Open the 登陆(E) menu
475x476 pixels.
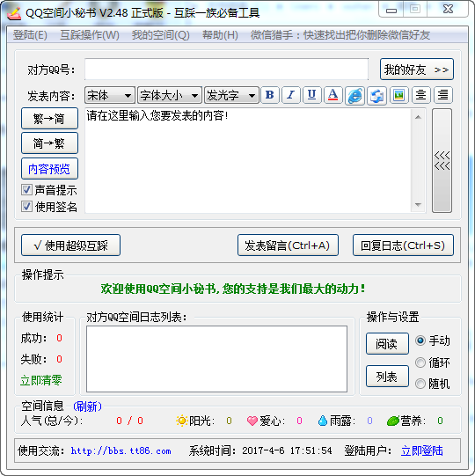(30, 35)
